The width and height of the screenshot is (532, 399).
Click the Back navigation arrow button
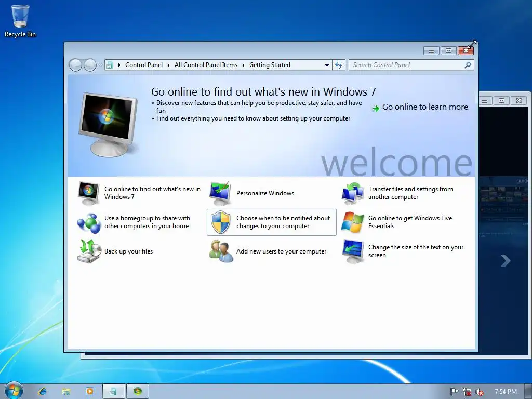click(75, 65)
